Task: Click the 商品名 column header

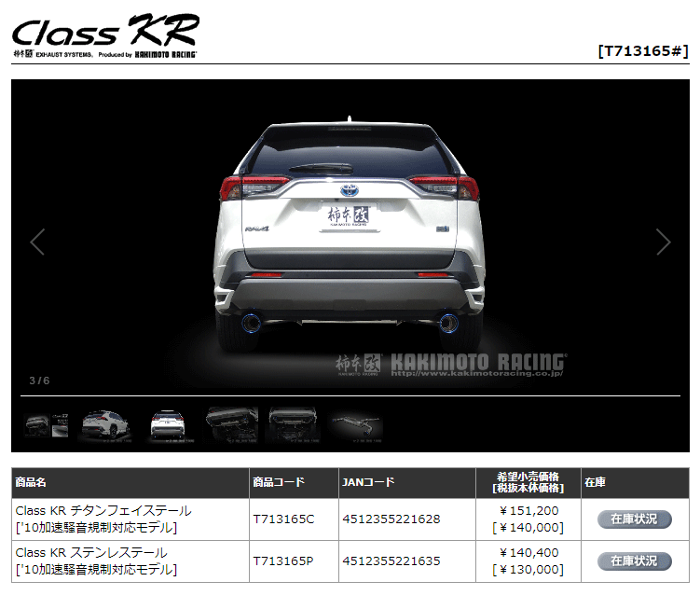Action: pos(130,482)
